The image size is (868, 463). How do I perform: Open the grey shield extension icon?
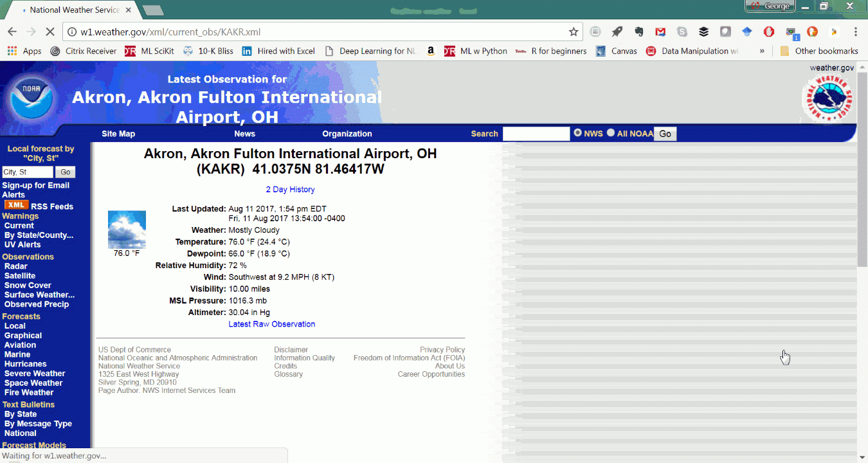point(725,32)
